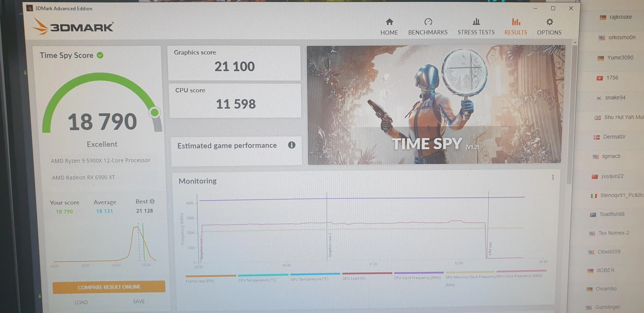Click the Estimated game performance info icon
The image size is (644, 313).
pyautogui.click(x=291, y=145)
